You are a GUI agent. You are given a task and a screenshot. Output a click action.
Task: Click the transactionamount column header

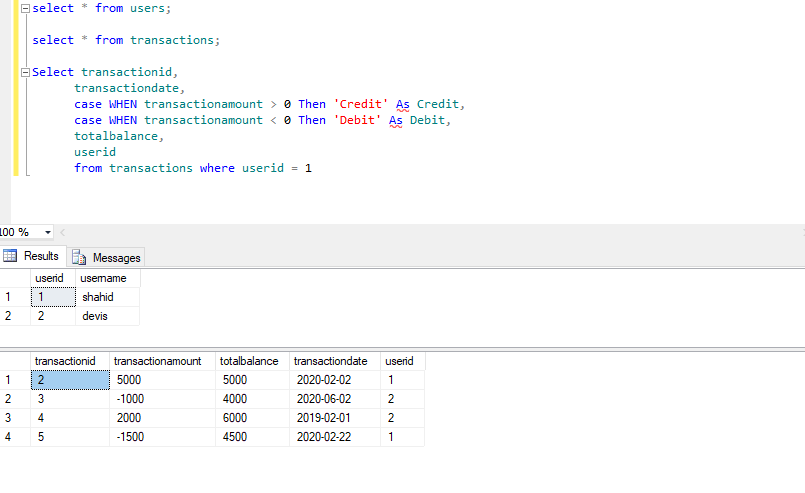point(163,361)
